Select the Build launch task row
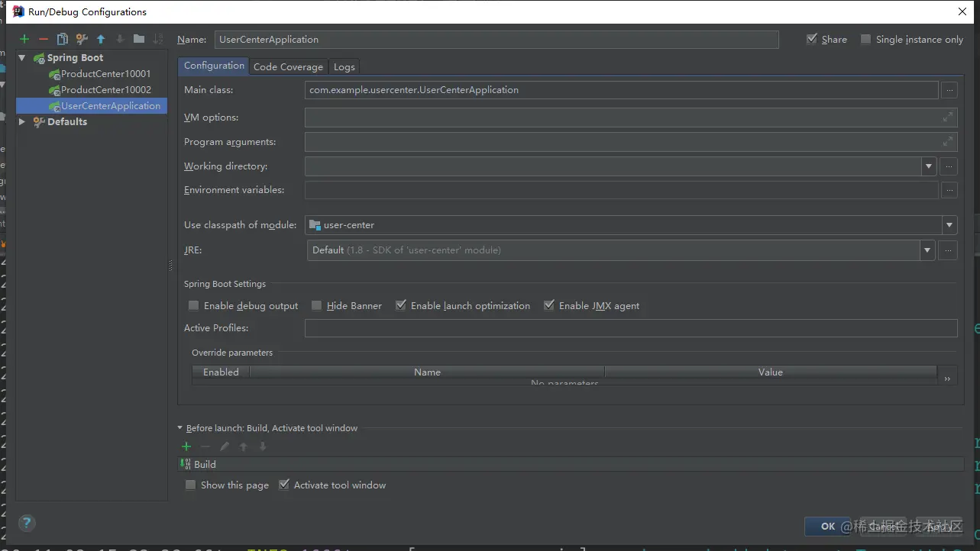 coord(571,464)
